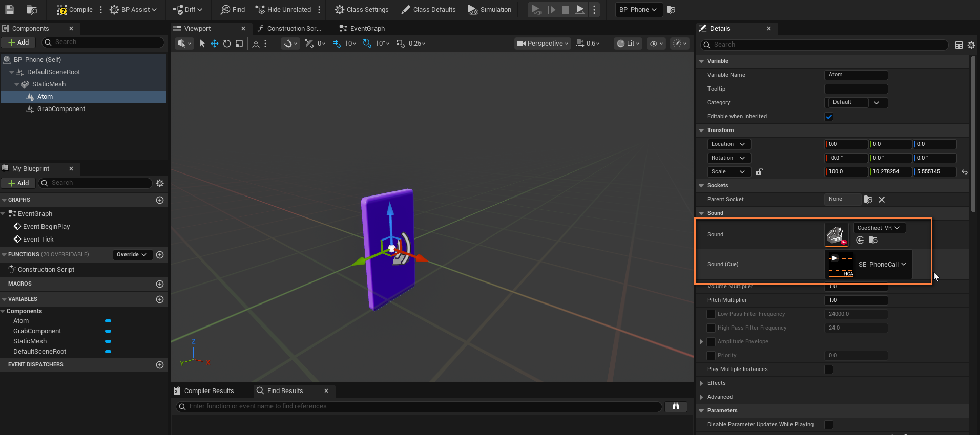Screen dimensions: 980x435
Task: Toggle surface snapping icon
Action: tap(290, 43)
